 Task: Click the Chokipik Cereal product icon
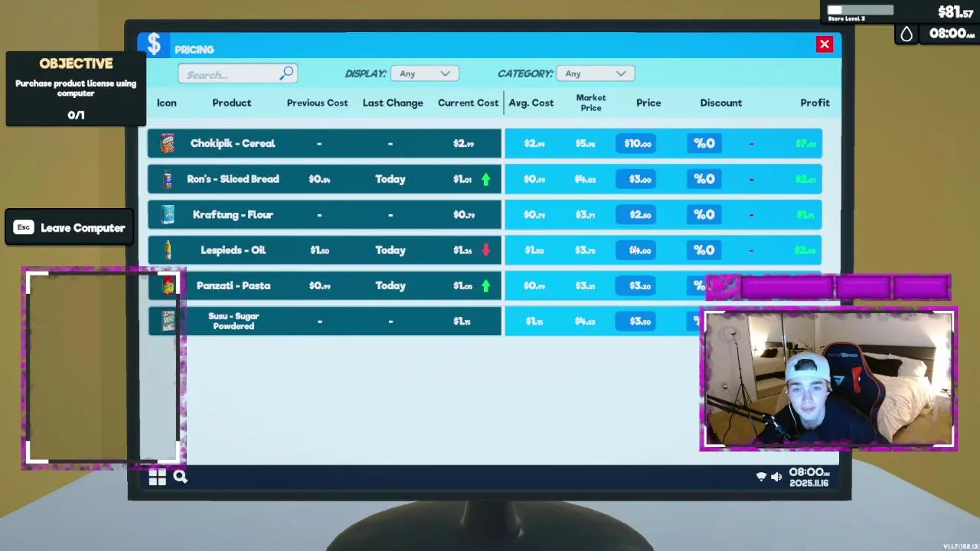168,143
